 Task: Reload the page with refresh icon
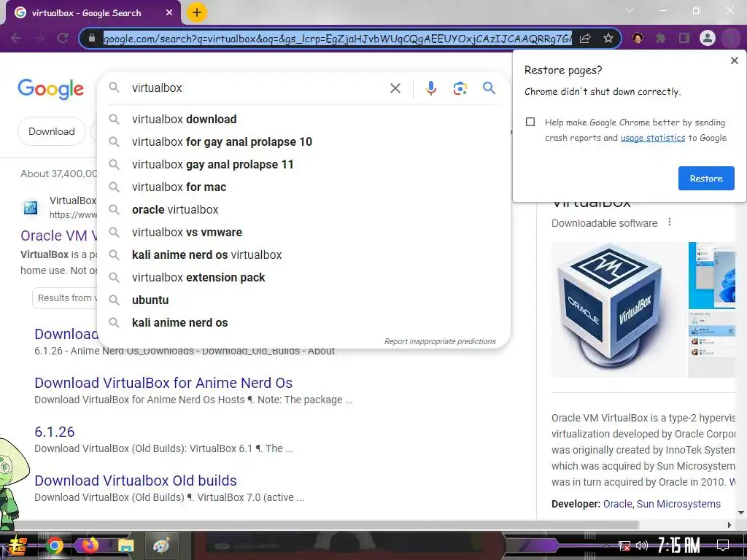click(63, 38)
